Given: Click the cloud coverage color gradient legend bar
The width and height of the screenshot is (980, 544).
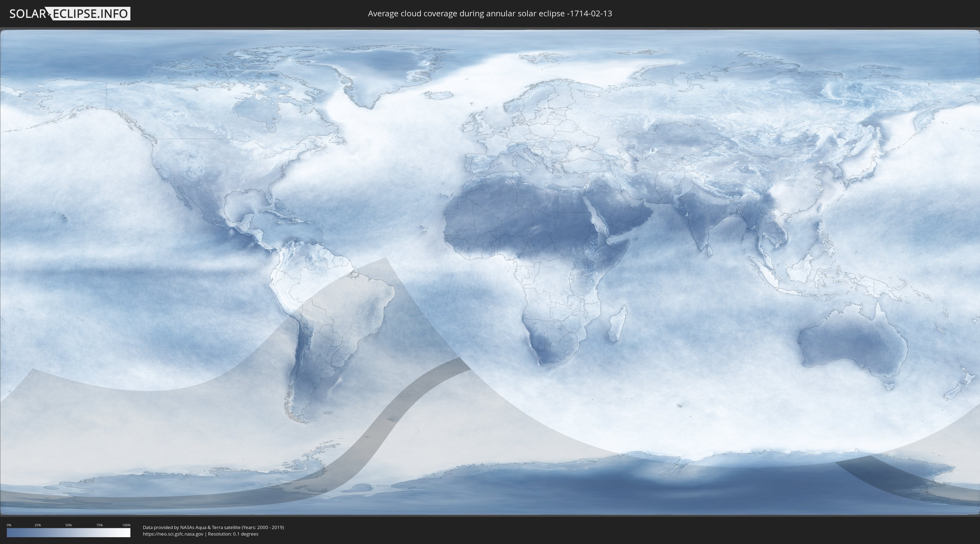Looking at the screenshot, I should (69, 533).
